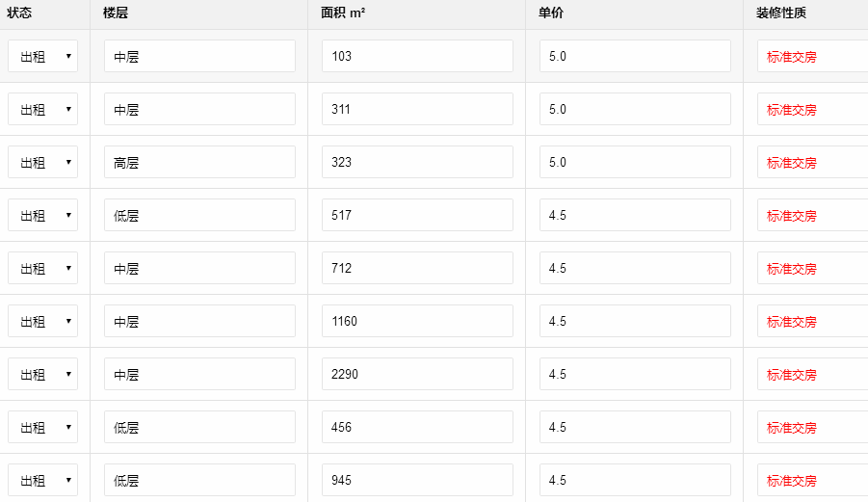Click the 高层 floor input field

(199, 162)
